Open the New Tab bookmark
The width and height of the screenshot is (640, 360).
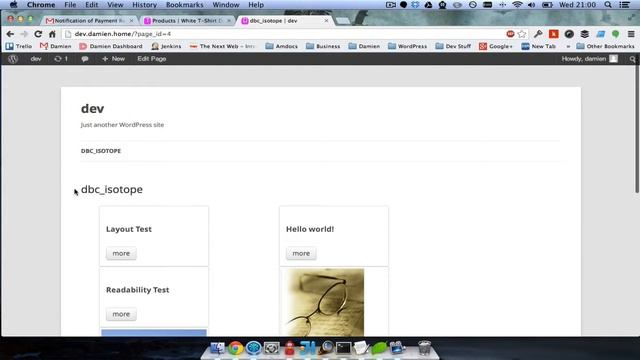coord(538,46)
